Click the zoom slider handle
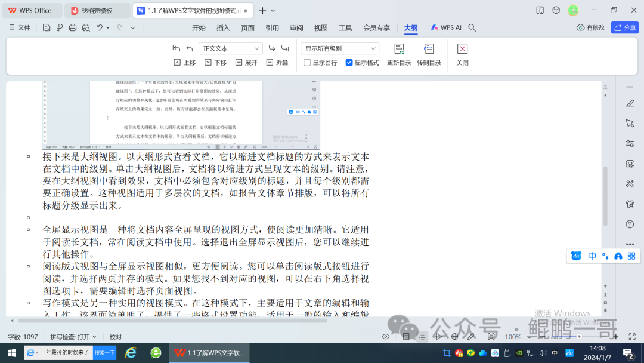644x363 pixels. [x=579, y=337]
